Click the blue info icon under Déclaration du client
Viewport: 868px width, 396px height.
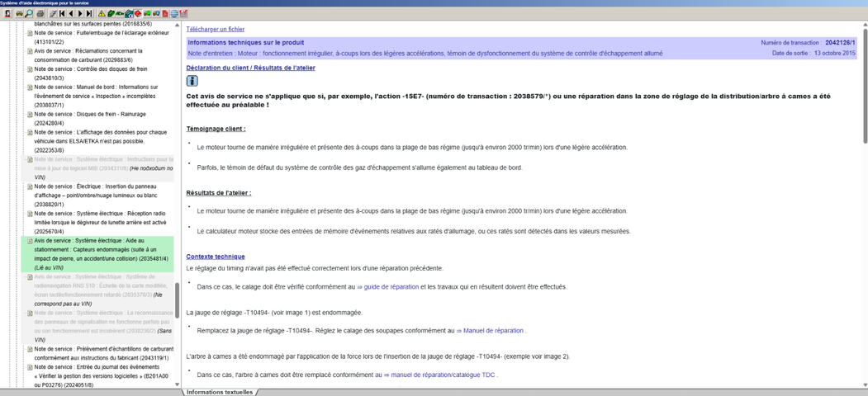192,82
